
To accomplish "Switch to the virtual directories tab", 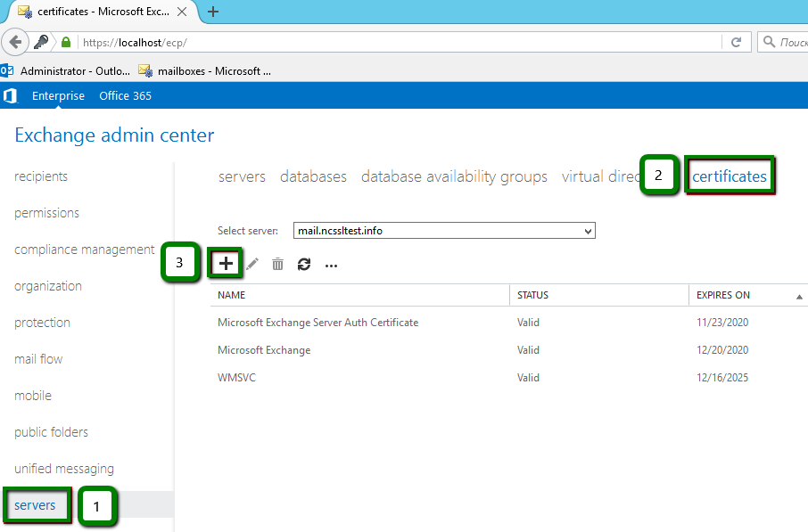I will pos(600,176).
